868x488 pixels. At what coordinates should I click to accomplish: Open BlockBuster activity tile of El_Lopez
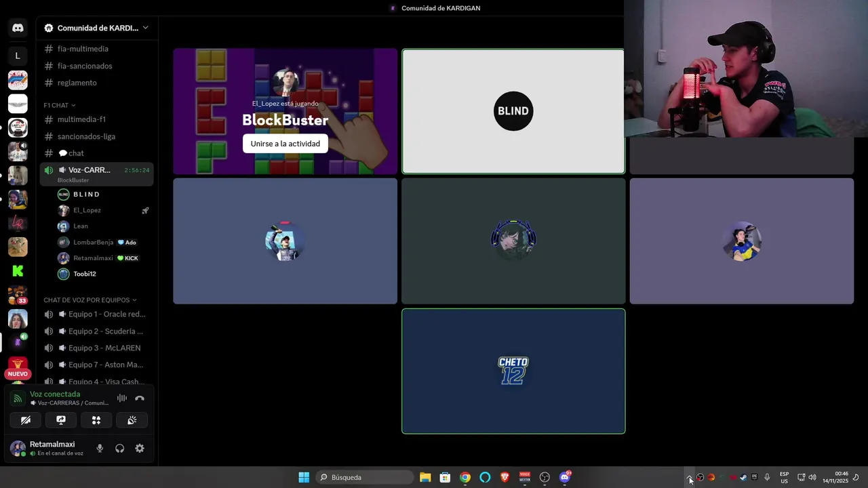click(285, 111)
